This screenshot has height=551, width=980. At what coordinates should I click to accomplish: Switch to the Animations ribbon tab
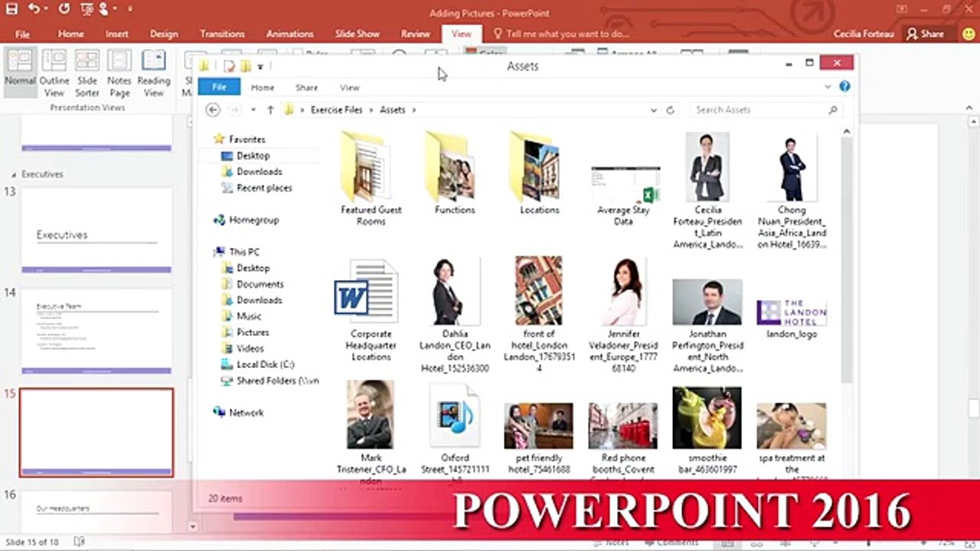(x=289, y=34)
